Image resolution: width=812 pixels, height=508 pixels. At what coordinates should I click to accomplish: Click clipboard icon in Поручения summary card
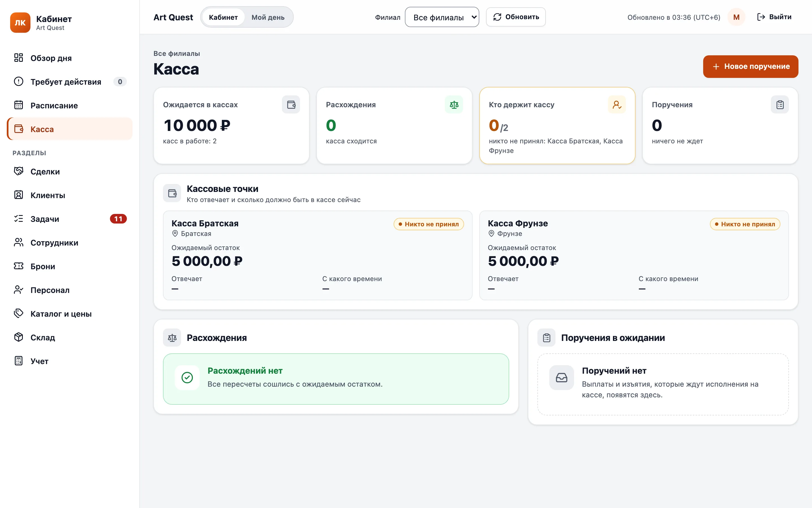click(780, 104)
